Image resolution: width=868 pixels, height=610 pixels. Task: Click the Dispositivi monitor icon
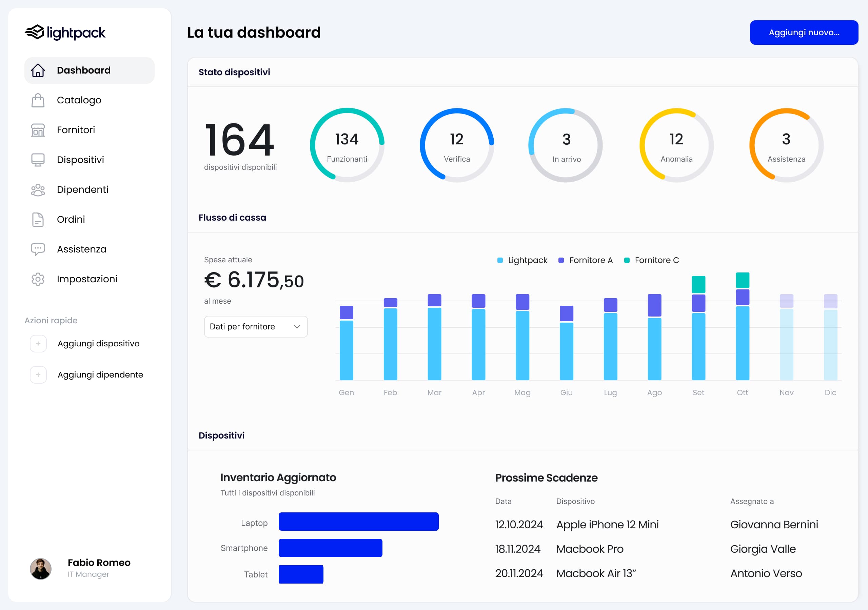[38, 160]
